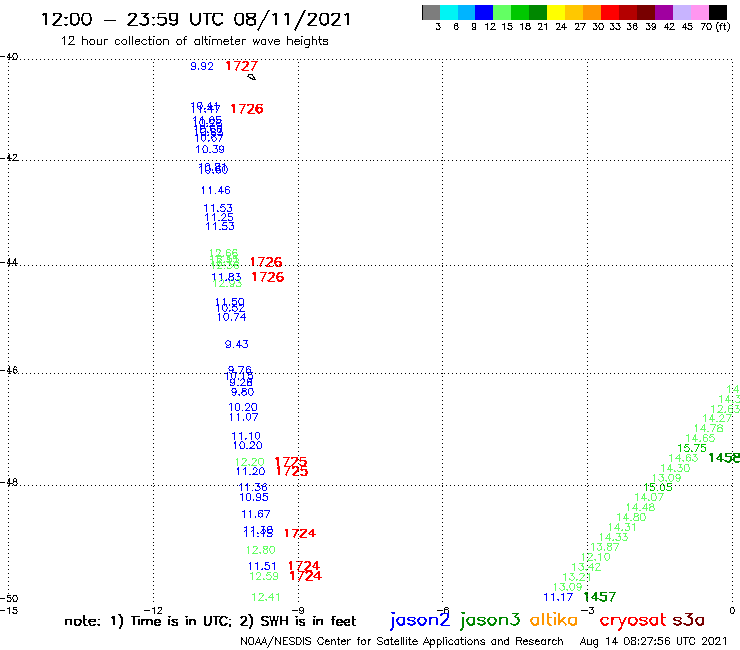Select the longitude axis label -3
The height and width of the screenshot is (650, 740).
click(588, 610)
